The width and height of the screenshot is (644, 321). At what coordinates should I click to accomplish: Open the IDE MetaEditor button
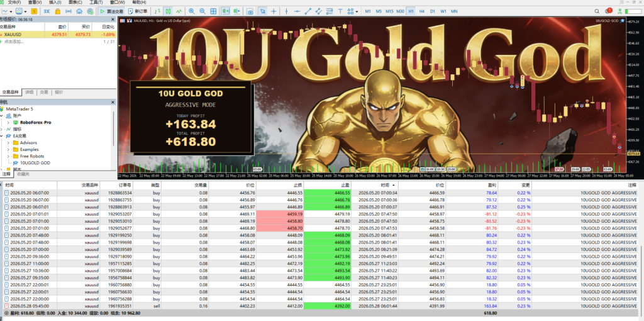[x=47, y=11]
